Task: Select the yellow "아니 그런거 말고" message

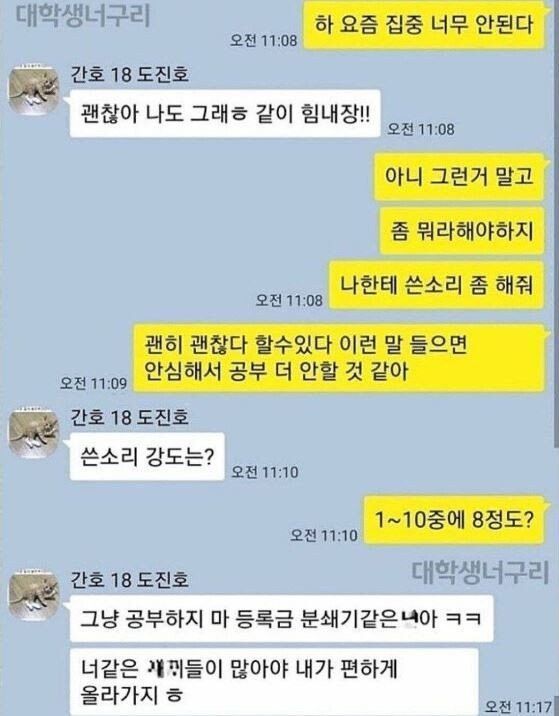Action: tap(459, 176)
